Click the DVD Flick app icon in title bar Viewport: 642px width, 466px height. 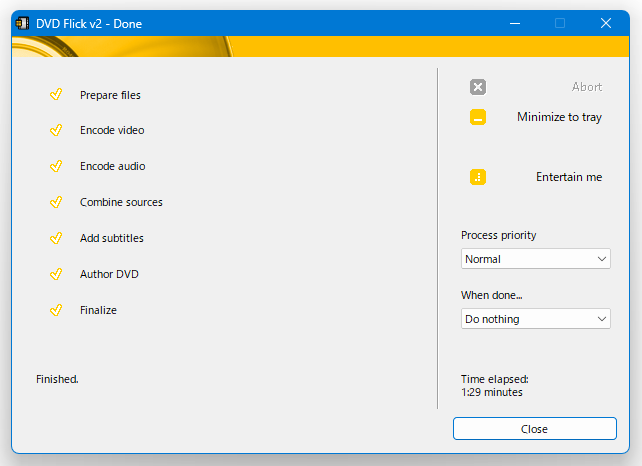[22, 23]
